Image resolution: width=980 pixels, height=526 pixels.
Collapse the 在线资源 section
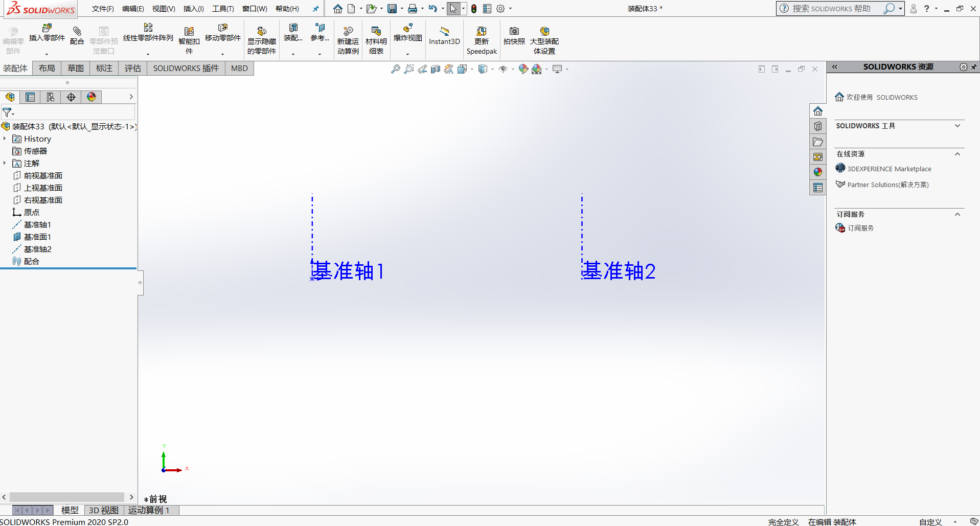tap(958, 154)
